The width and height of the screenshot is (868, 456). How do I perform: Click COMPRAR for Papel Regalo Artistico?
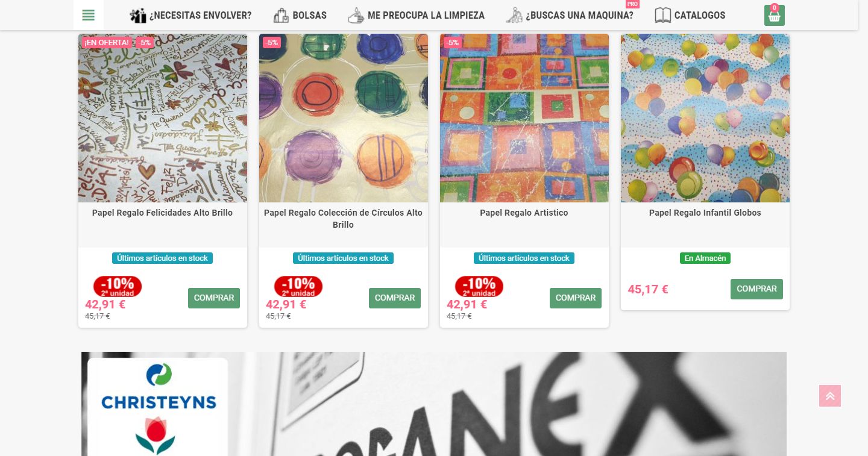pyautogui.click(x=576, y=298)
